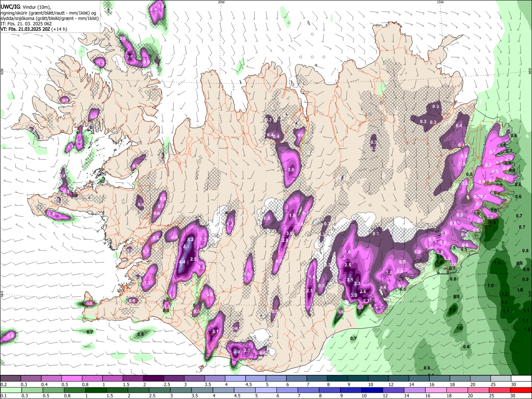Click the '3.5' snowfall value on the map
This screenshot has height=399, width=532.
[350, 280]
